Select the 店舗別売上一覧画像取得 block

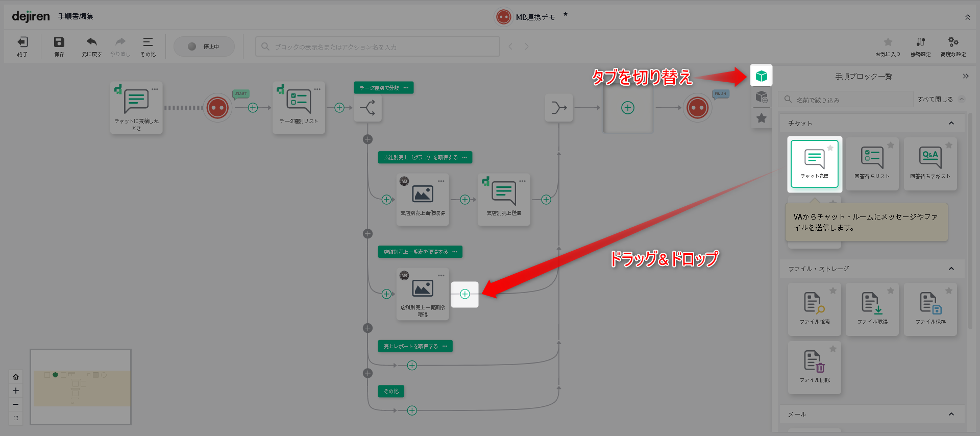tap(423, 294)
